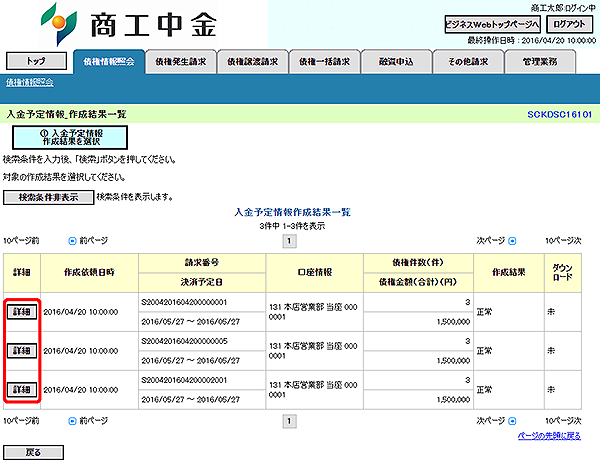600x468 pixels.
Task: Click 作成依頼日時 column header
Action: click(89, 272)
